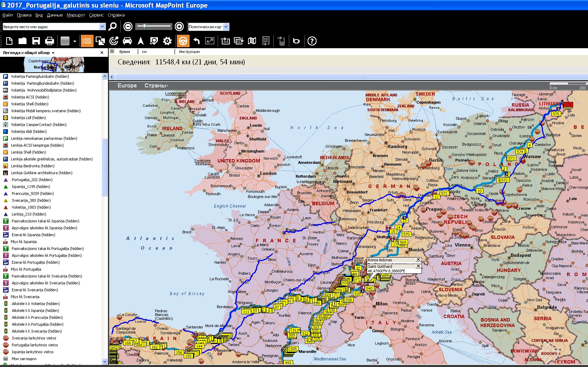Open options via gear icon
The height and width of the screenshot is (367, 588).
(x=167, y=41)
